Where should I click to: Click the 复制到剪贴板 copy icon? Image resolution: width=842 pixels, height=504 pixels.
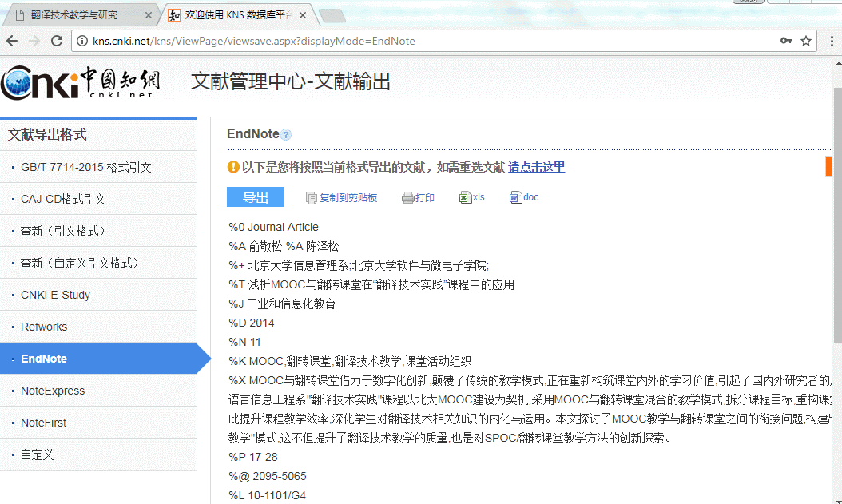[311, 197]
